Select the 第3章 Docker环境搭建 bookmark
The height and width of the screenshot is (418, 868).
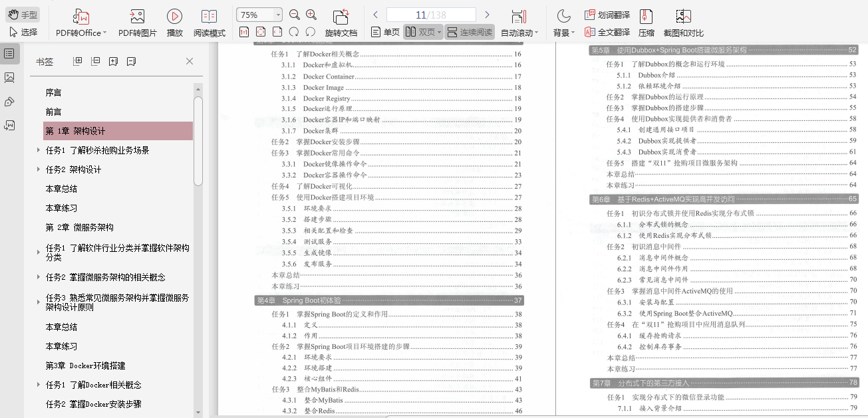pyautogui.click(x=86, y=366)
